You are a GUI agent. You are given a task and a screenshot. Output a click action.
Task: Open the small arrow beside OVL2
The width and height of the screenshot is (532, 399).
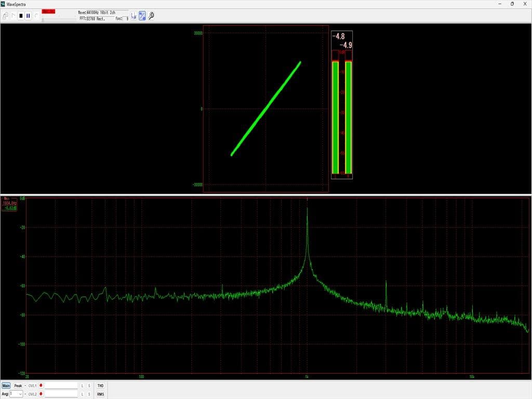[26, 394]
